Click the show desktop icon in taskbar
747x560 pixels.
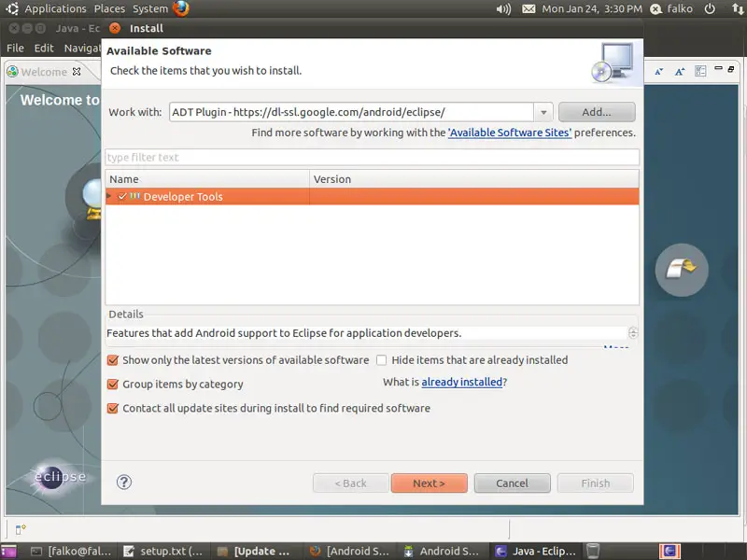click(x=9, y=551)
